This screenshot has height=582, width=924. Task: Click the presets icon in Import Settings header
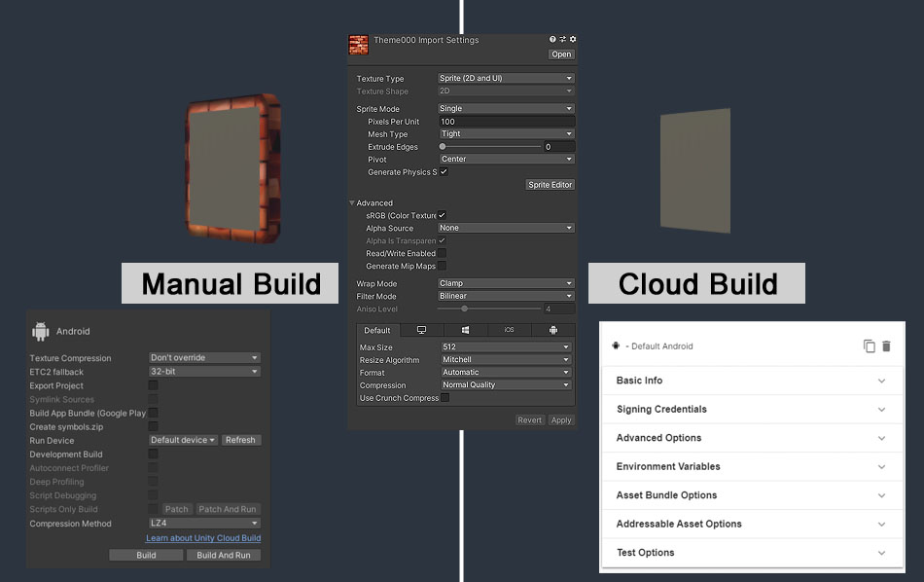tap(562, 39)
